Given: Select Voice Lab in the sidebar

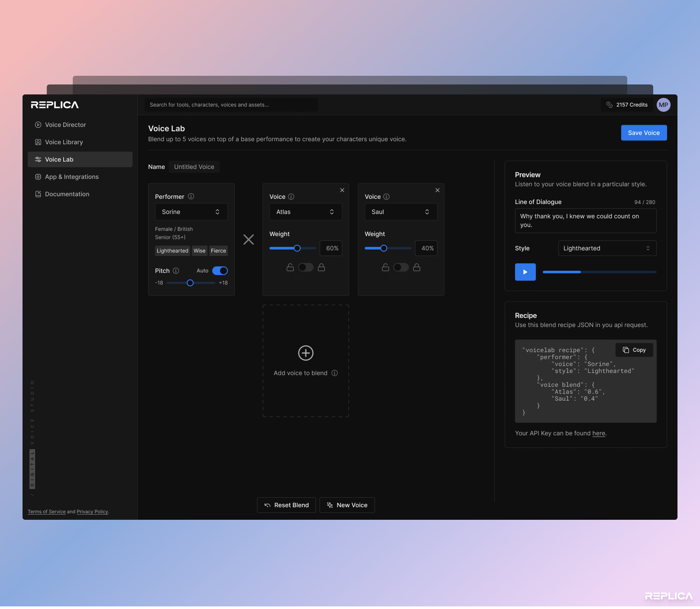Looking at the screenshot, I should click(80, 159).
